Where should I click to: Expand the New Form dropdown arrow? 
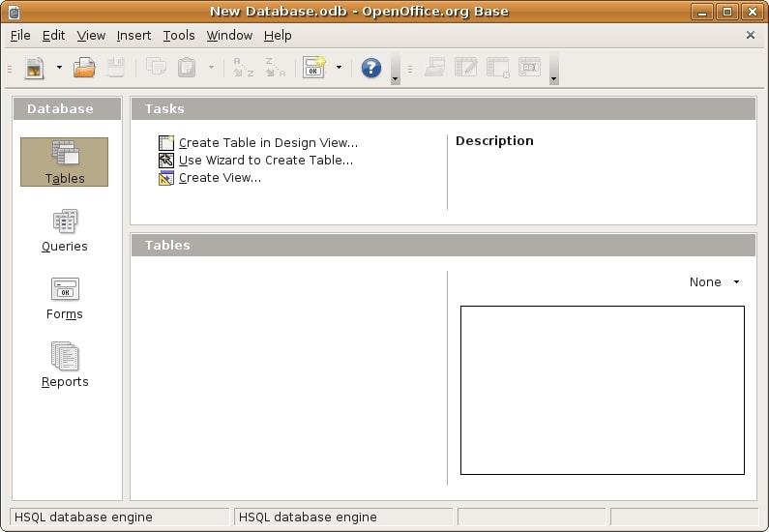(339, 68)
